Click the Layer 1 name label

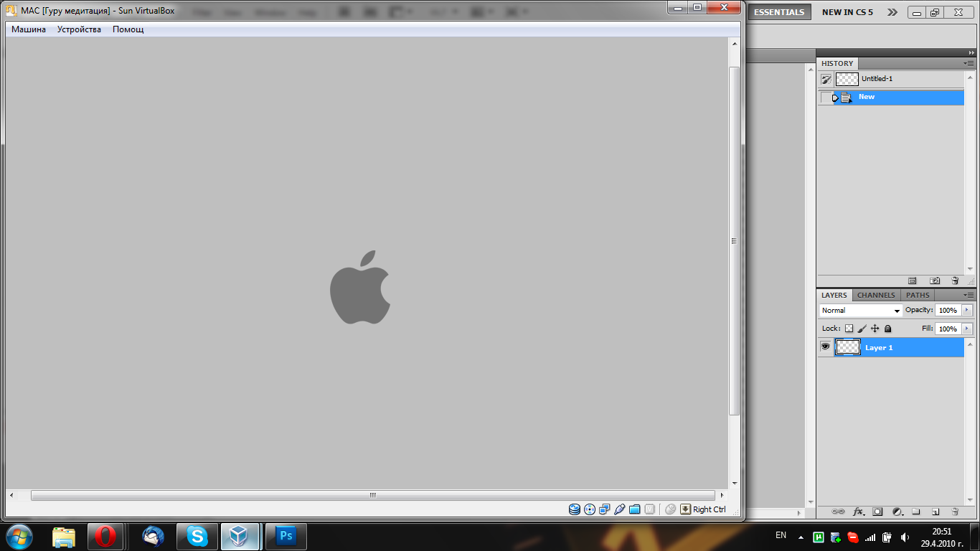[879, 348]
